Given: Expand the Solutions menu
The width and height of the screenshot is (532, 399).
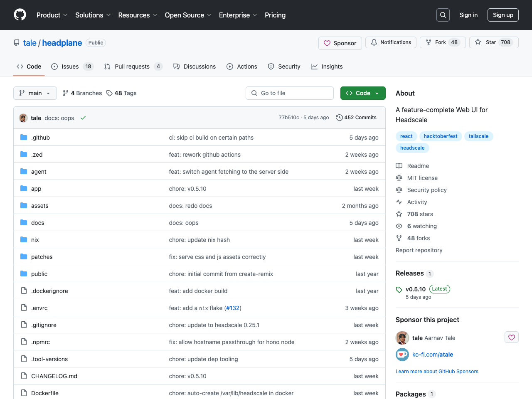Looking at the screenshot, I should [93, 15].
